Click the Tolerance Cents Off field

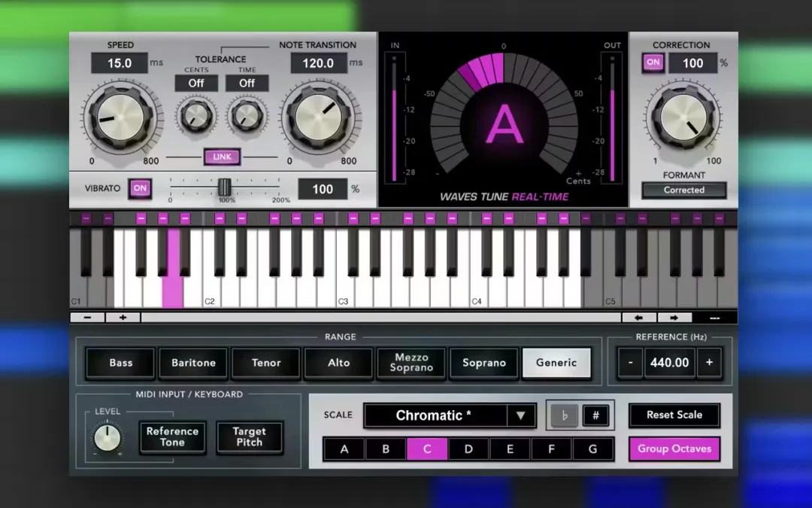click(x=196, y=84)
